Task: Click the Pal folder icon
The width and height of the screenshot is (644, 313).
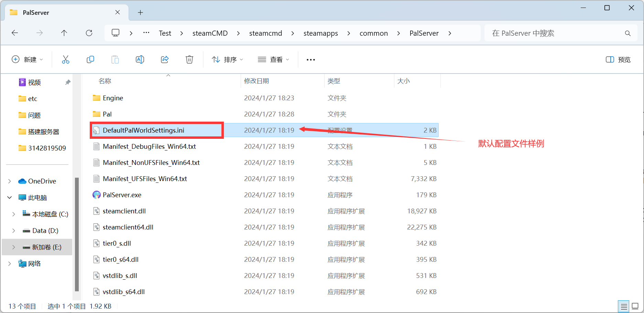Action: (97, 114)
